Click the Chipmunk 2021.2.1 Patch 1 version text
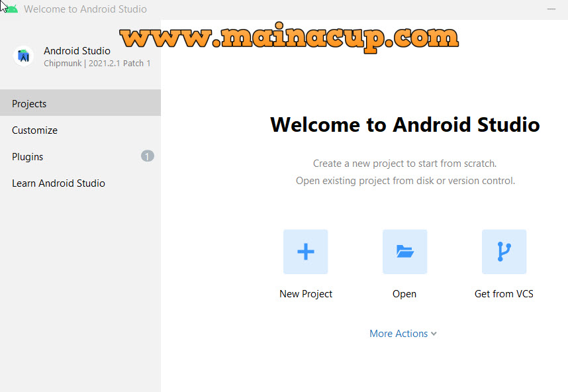Image resolution: width=568 pixels, height=392 pixels. pos(97,63)
